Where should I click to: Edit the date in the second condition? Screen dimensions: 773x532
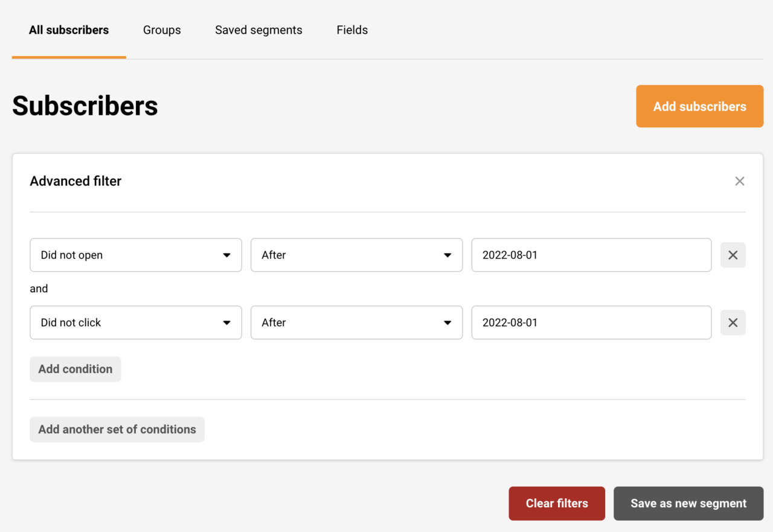591,322
